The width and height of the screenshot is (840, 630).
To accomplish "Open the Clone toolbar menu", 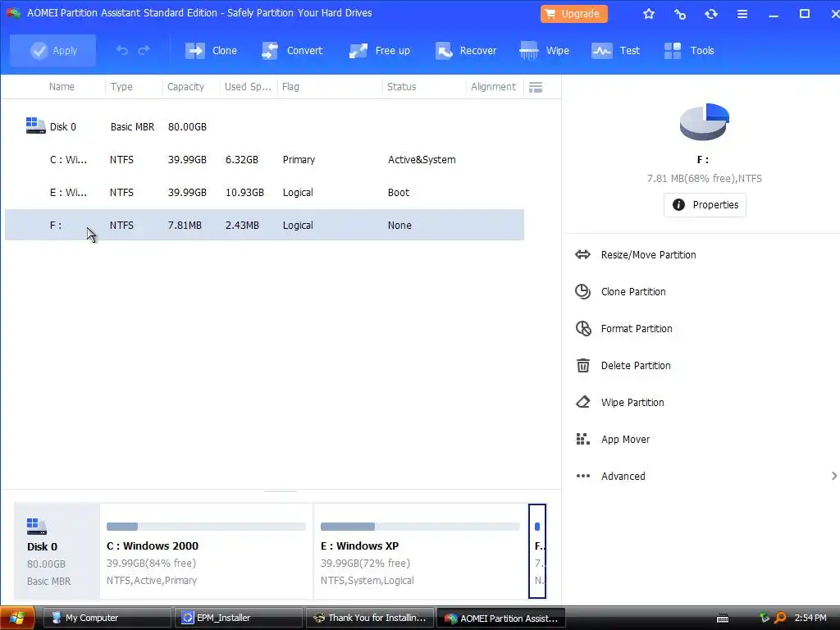I will [211, 50].
